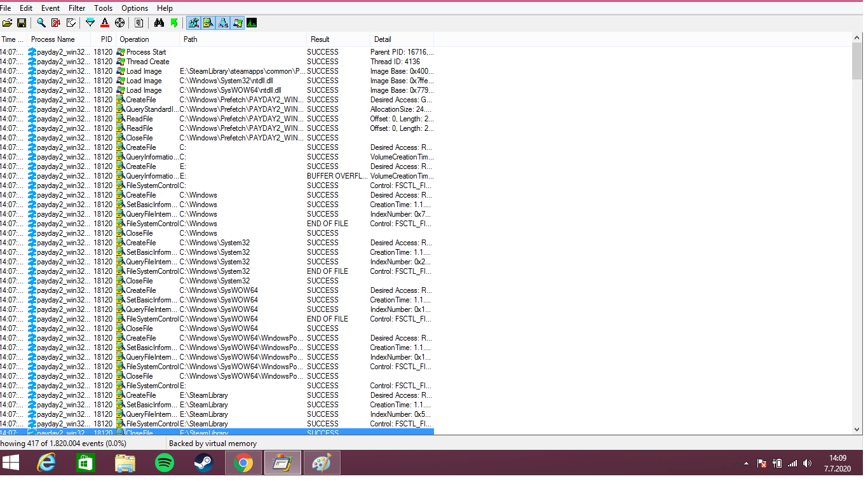Click the Detail column header
Viewport: 868px width, 488px height.
pos(402,39)
